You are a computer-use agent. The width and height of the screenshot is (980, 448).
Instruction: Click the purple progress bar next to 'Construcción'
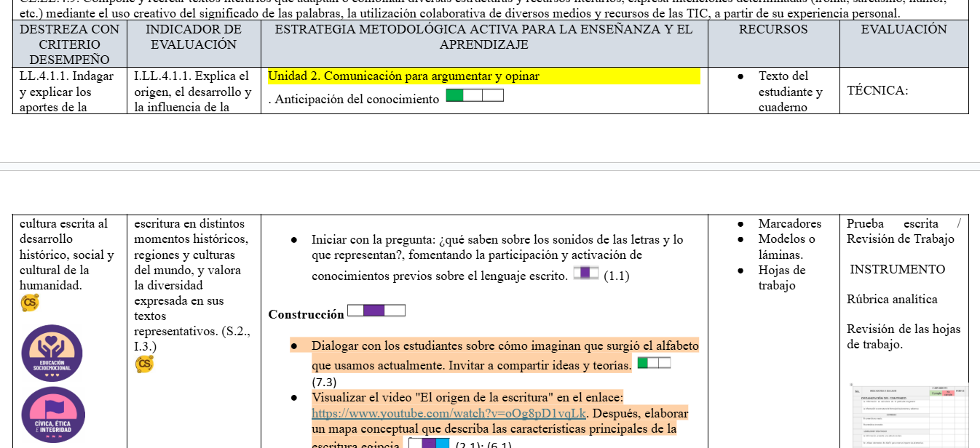pos(376,311)
